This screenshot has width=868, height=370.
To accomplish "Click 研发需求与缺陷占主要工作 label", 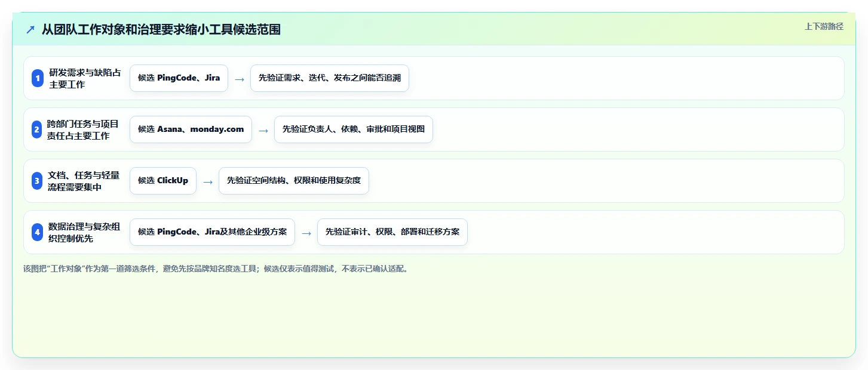I will point(84,78).
